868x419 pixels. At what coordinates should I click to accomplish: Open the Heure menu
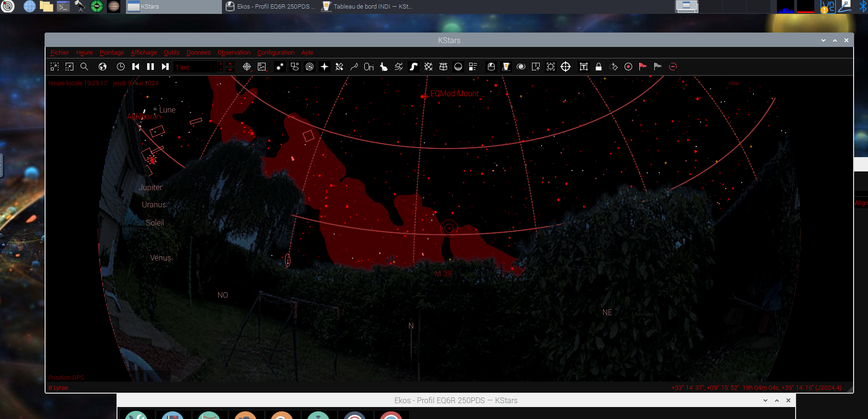click(x=84, y=53)
